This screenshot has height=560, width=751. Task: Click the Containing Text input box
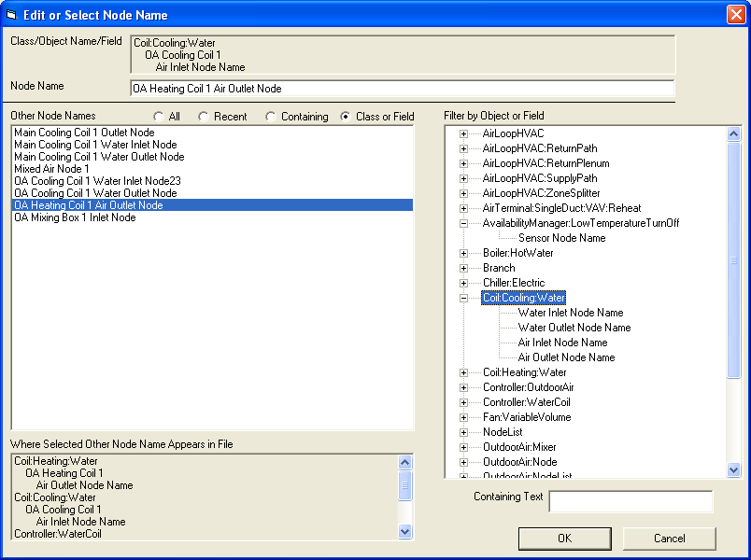631,501
